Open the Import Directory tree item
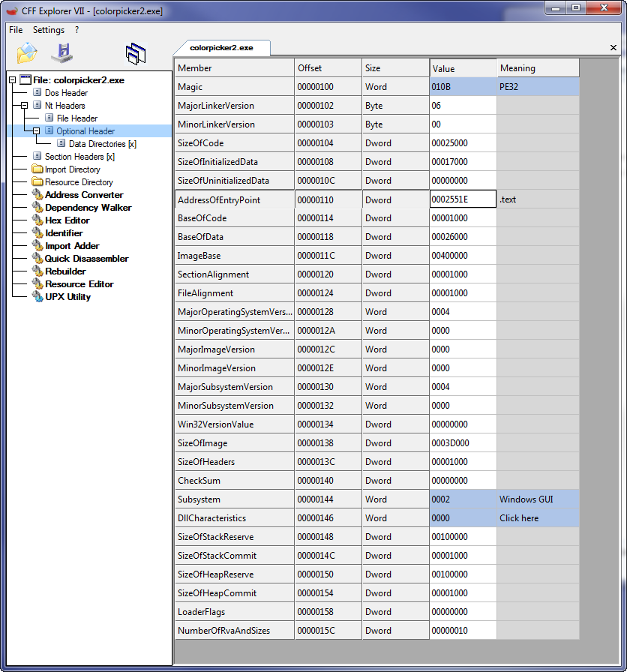This screenshot has height=672, width=627. pos(73,169)
